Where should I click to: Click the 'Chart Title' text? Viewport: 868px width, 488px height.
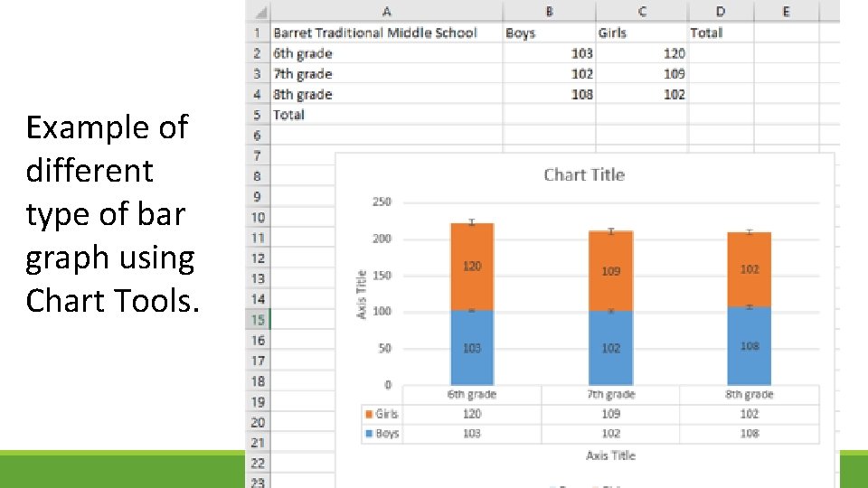pos(584,174)
